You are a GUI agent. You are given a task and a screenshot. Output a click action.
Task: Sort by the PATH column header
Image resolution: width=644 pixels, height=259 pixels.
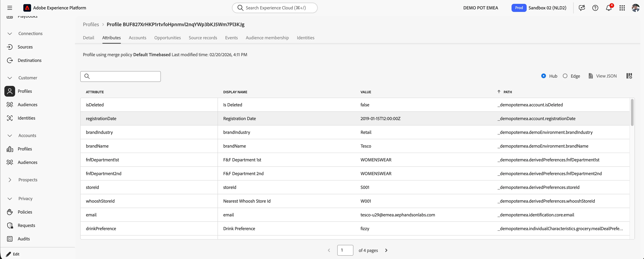[508, 92]
